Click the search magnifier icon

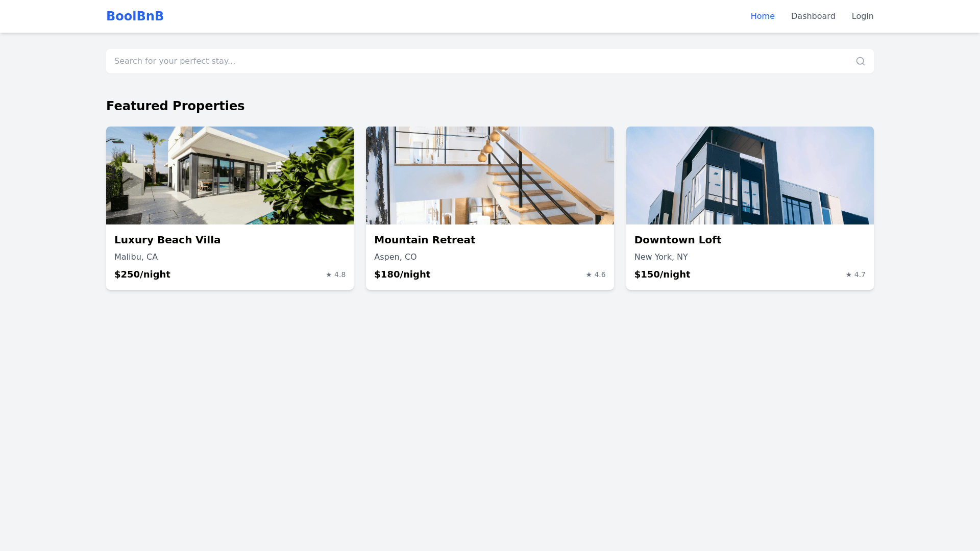[860, 61]
